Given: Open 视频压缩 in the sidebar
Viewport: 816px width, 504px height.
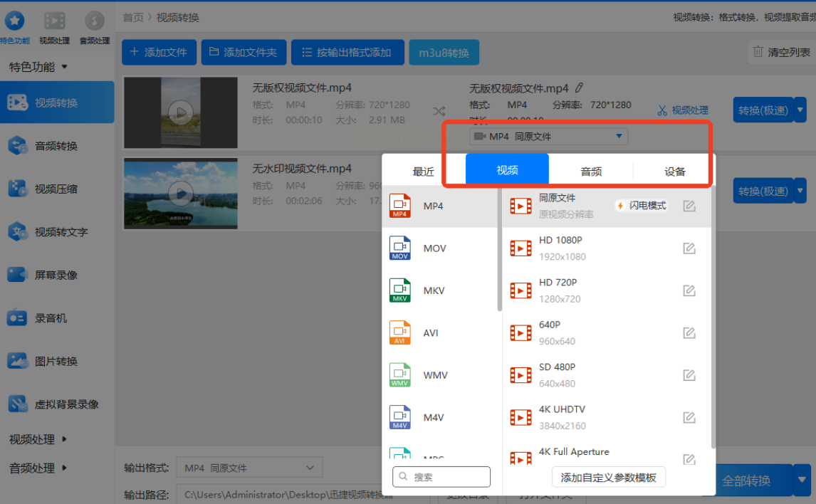Looking at the screenshot, I should (57, 189).
